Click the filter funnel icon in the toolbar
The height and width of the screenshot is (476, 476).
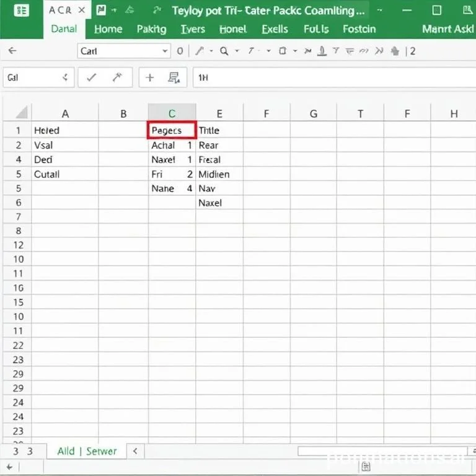click(x=336, y=51)
